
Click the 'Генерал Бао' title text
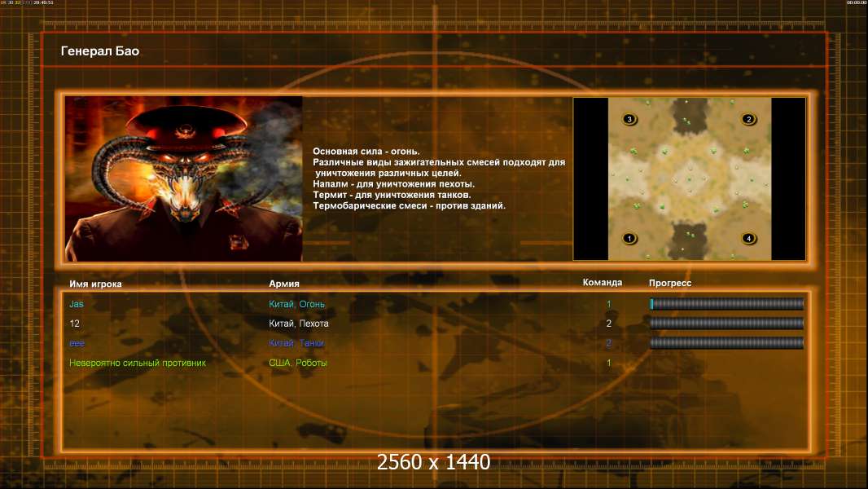[x=99, y=51]
